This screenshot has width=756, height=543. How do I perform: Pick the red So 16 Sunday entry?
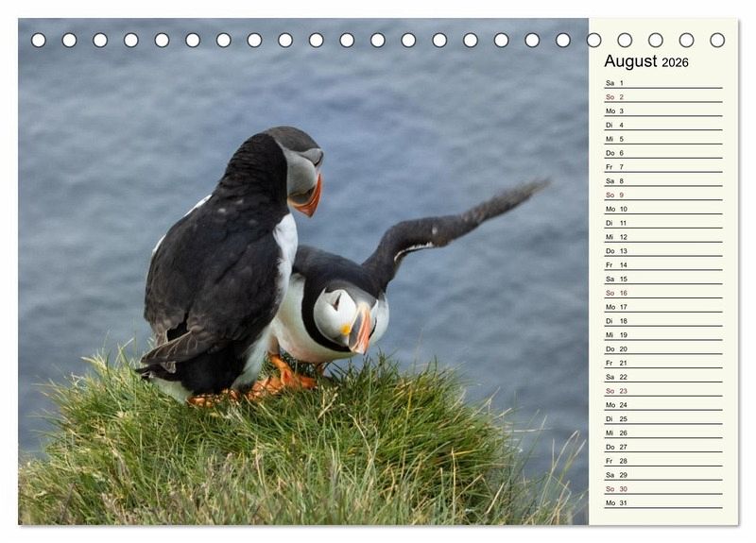pos(662,293)
